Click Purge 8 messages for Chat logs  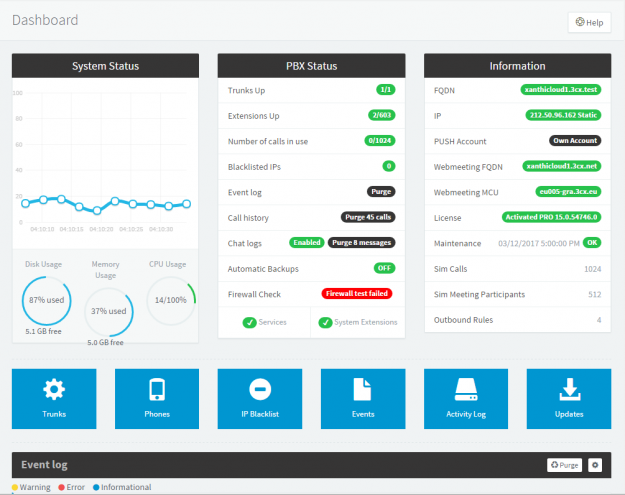361,242
